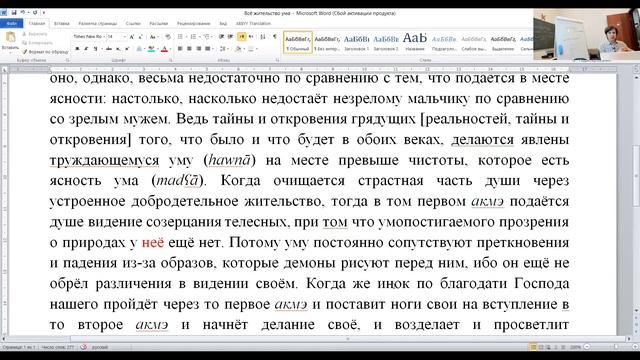Expand the font dialog launcher

tap(171, 60)
